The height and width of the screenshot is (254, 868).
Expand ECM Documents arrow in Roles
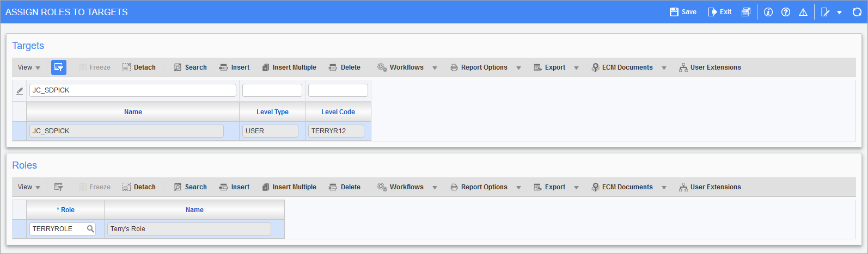(x=664, y=188)
